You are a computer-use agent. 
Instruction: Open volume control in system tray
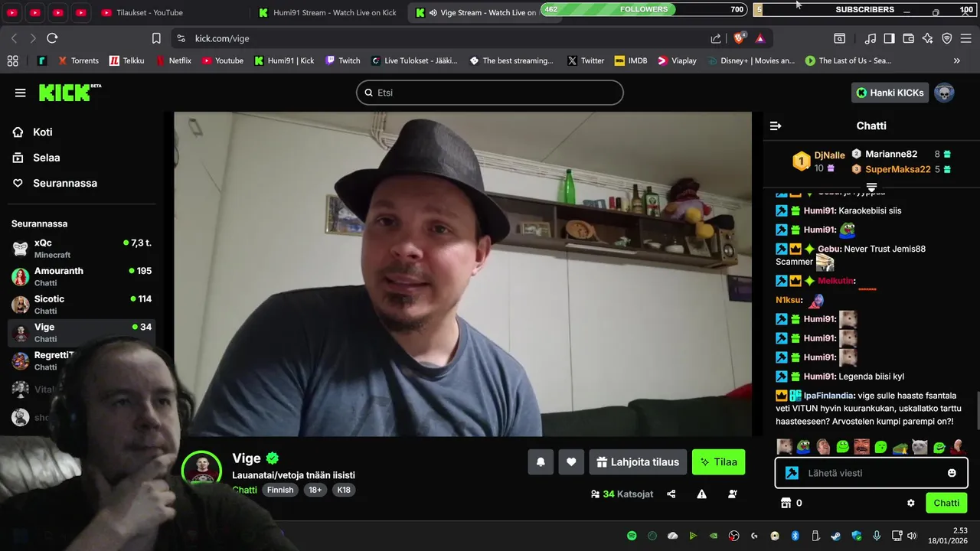[x=910, y=536]
